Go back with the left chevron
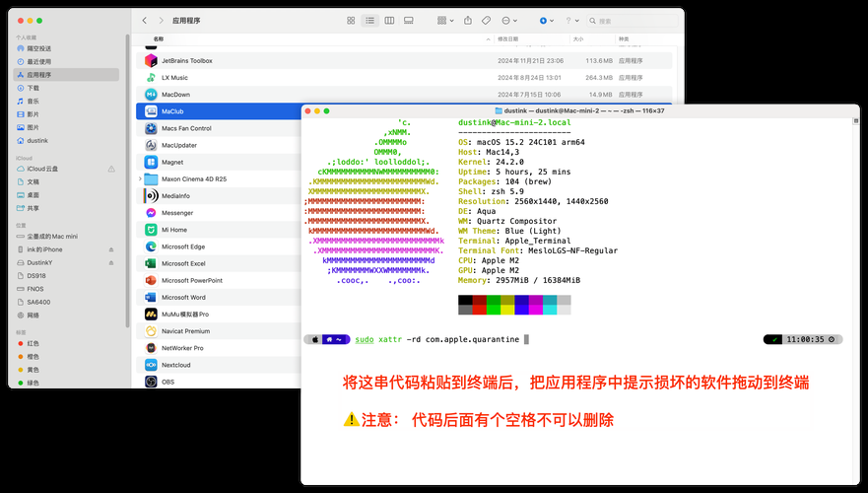 [145, 21]
